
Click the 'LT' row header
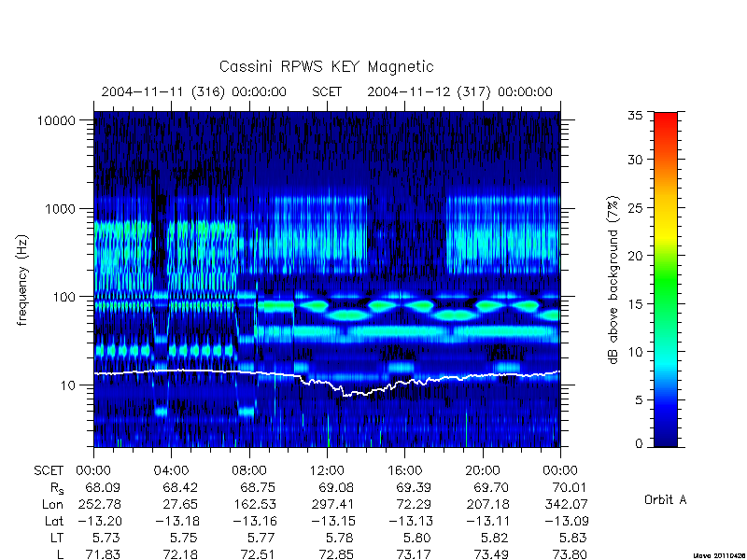coord(57,538)
